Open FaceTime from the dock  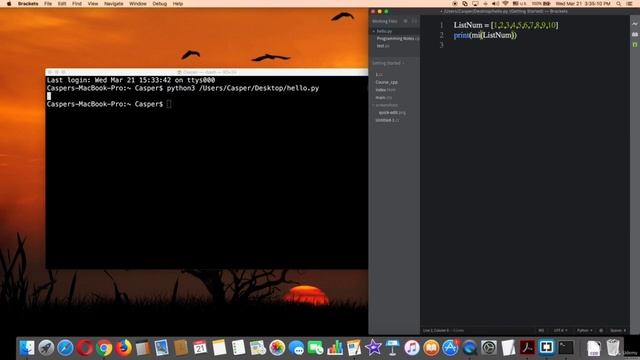coord(316,348)
